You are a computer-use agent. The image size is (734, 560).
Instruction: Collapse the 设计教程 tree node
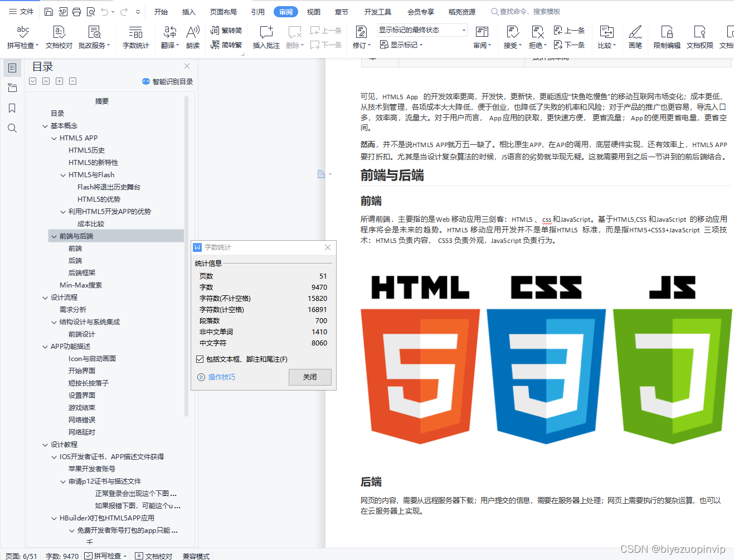pyautogui.click(x=45, y=445)
